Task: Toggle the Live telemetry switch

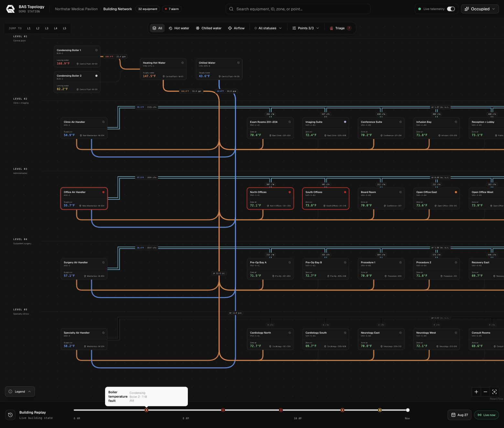Action: (451, 9)
